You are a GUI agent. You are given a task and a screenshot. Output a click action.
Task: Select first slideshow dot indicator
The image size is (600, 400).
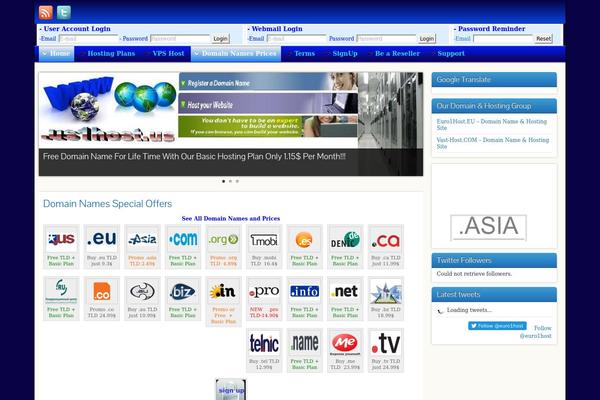pyautogui.click(x=223, y=181)
